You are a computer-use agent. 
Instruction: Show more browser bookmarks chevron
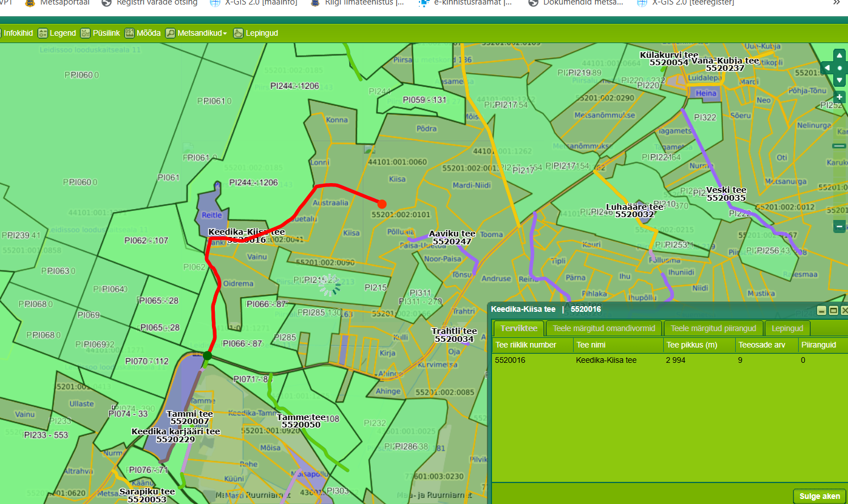836,3
